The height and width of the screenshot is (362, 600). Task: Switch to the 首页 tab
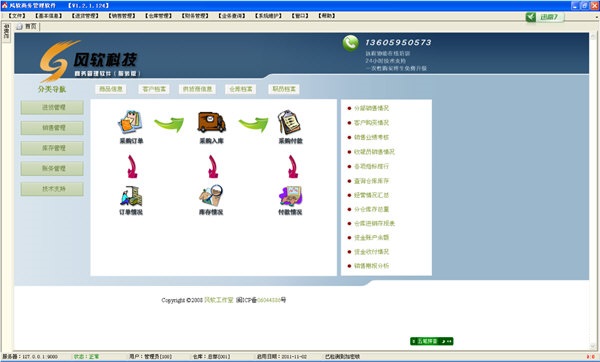pyautogui.click(x=28, y=26)
